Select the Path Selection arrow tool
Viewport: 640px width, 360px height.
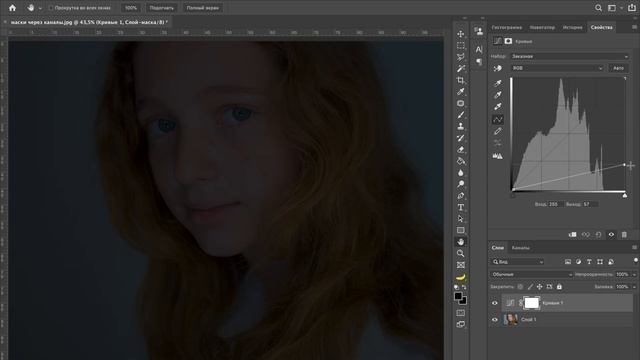[x=460, y=219]
